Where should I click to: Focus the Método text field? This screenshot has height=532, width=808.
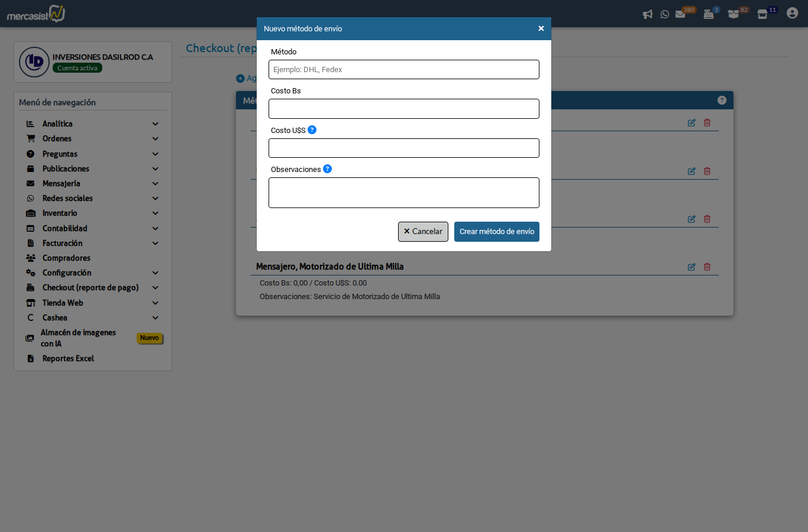point(403,70)
